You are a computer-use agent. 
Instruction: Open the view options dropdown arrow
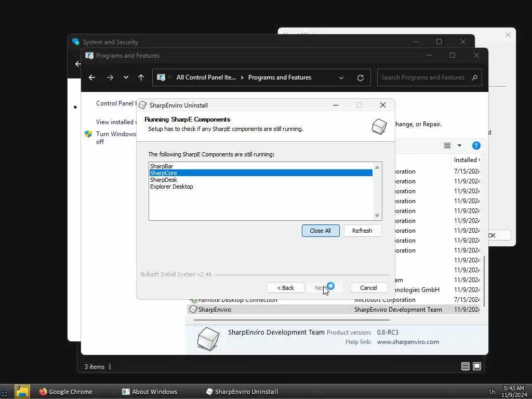pyautogui.click(x=459, y=145)
